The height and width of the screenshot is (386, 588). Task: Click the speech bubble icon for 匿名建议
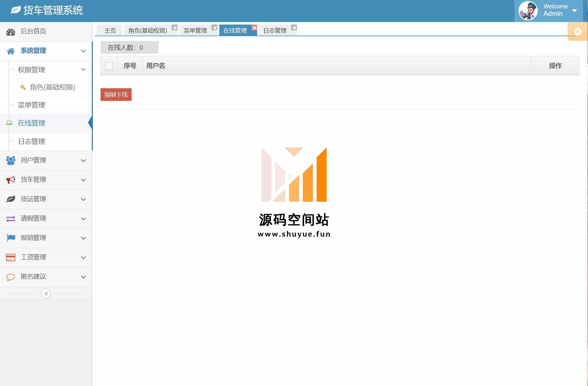point(11,277)
